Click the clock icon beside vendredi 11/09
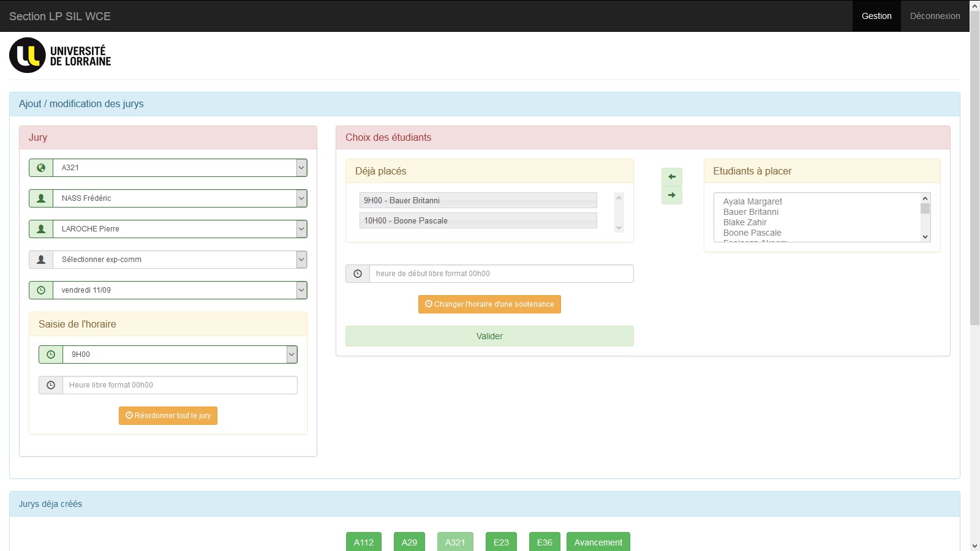Image resolution: width=980 pixels, height=551 pixels. pyautogui.click(x=41, y=290)
